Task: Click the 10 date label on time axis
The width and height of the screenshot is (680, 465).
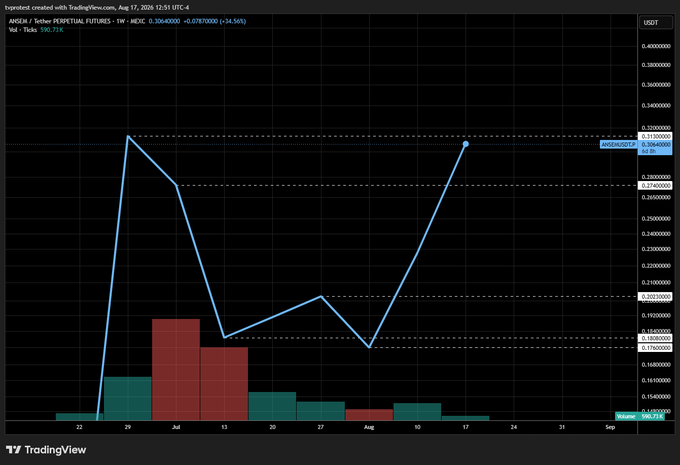Action: coord(417,427)
